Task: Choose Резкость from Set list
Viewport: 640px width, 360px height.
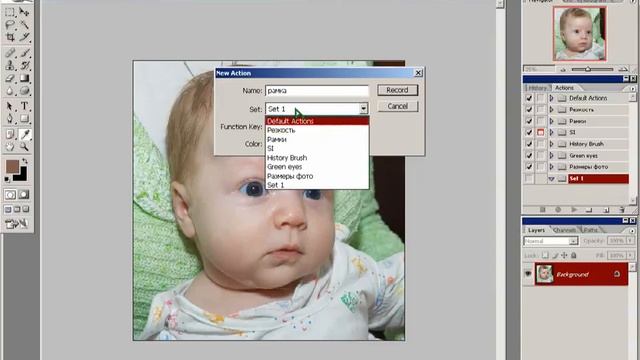Action: [317, 130]
